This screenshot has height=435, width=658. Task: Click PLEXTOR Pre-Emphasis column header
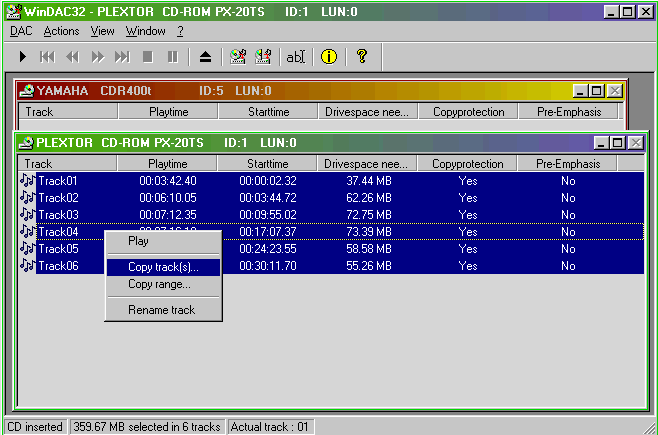point(568,164)
